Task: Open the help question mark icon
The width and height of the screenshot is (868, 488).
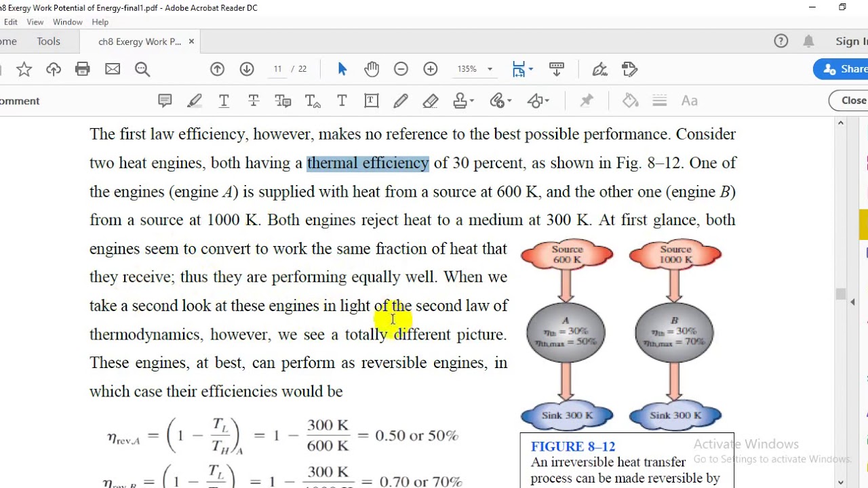Action: 781,41
